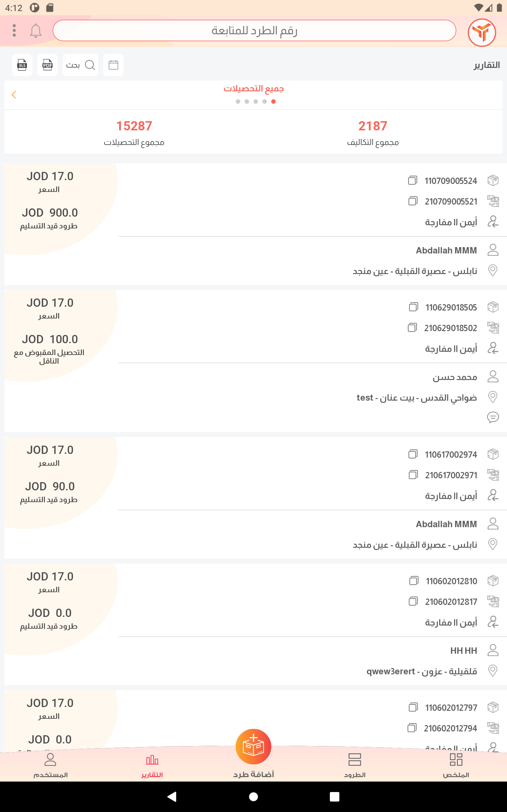Open the message icon on محمد حسن shipment
The height and width of the screenshot is (812, 507).
492,417
